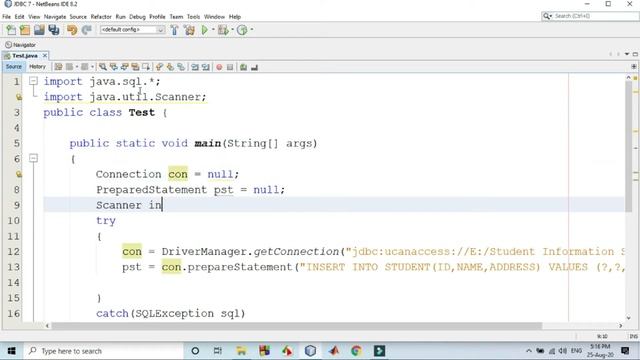This screenshot has height=360, width=640.
Task: Show open documents list dropdown arrow
Action: click(627, 54)
